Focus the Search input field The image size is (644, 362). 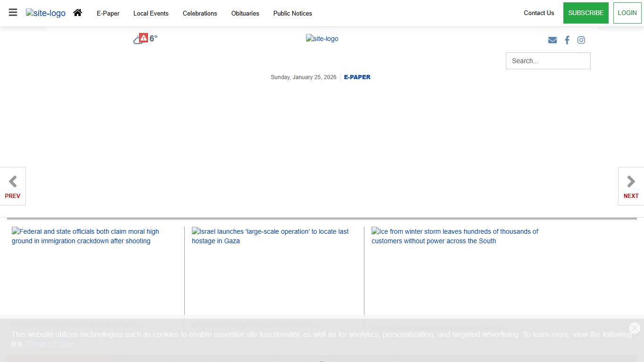(x=542, y=61)
